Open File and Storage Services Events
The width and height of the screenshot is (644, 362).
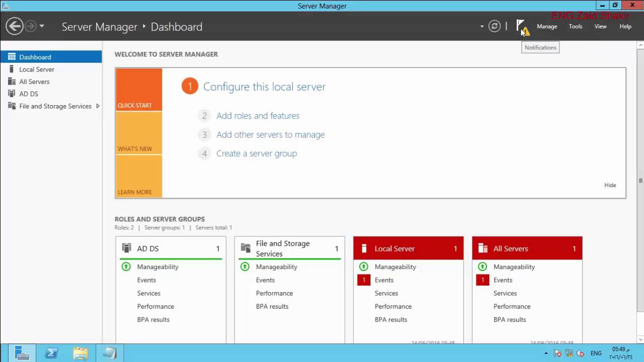[265, 280]
